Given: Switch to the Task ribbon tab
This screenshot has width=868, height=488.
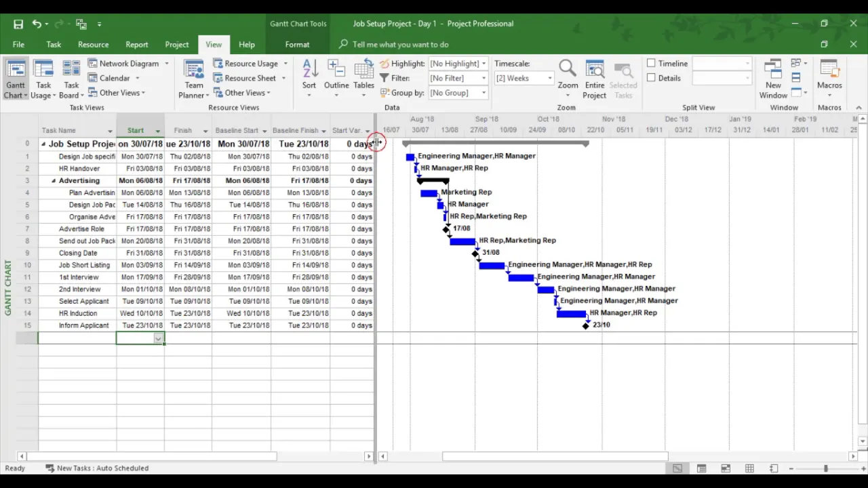Looking at the screenshot, I should (x=54, y=44).
